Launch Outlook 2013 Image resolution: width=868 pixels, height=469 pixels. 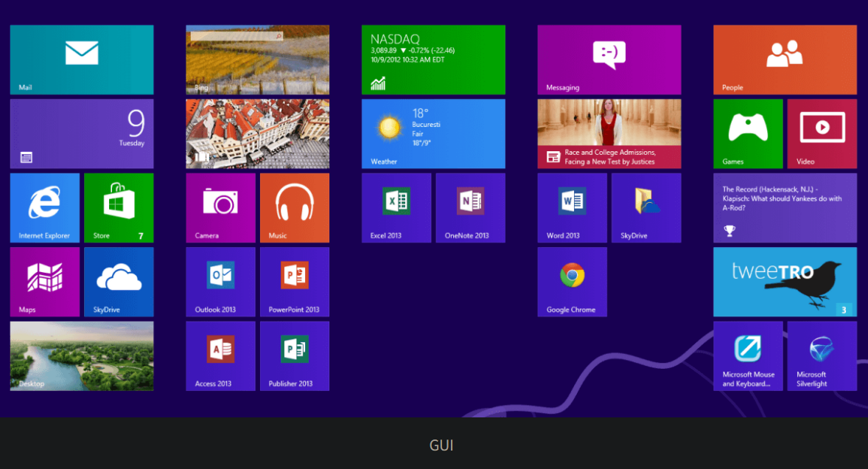click(x=221, y=282)
